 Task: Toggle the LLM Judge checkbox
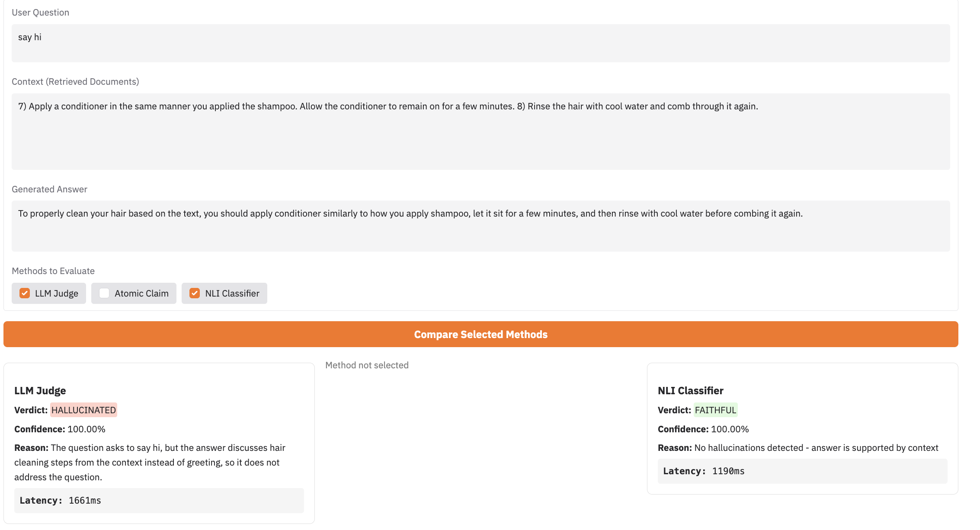(25, 293)
